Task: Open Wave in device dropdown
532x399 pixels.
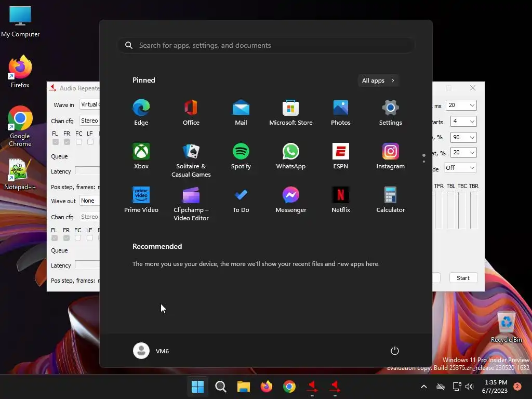Action: [x=89, y=104]
